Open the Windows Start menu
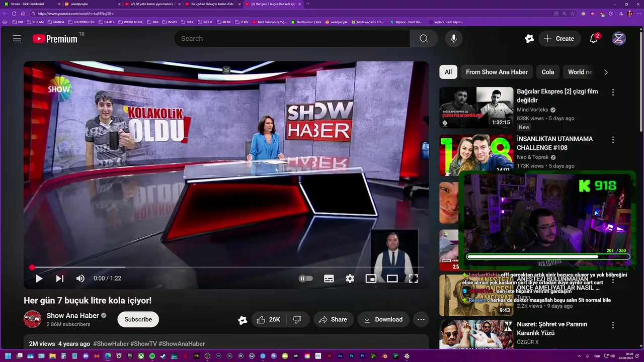This screenshot has height=362, width=644. click(x=8, y=356)
